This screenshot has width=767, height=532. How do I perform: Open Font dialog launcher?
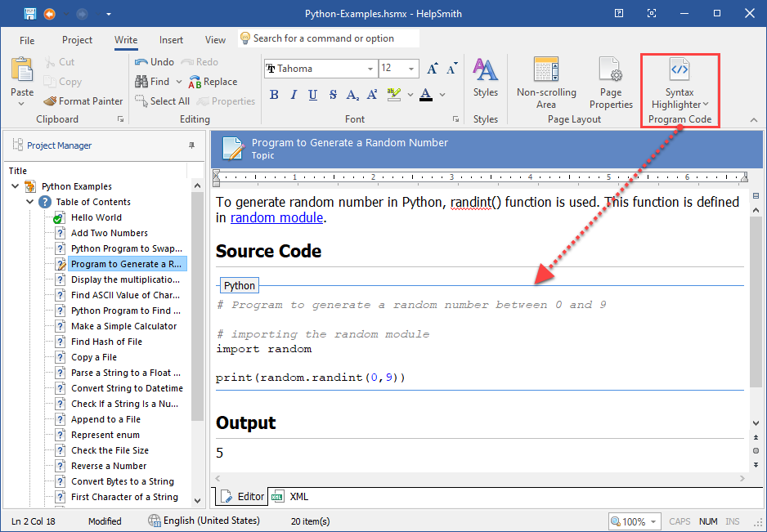455,119
